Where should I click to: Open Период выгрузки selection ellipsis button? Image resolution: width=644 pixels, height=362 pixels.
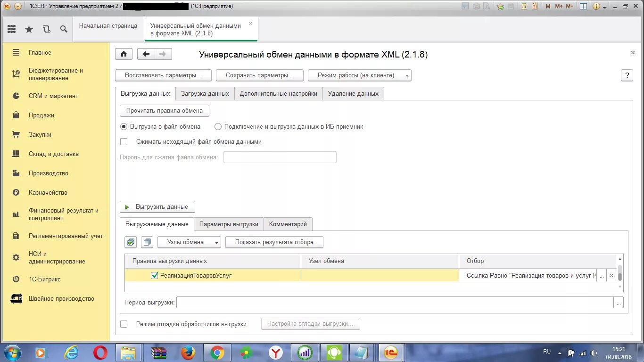pyautogui.click(x=619, y=303)
